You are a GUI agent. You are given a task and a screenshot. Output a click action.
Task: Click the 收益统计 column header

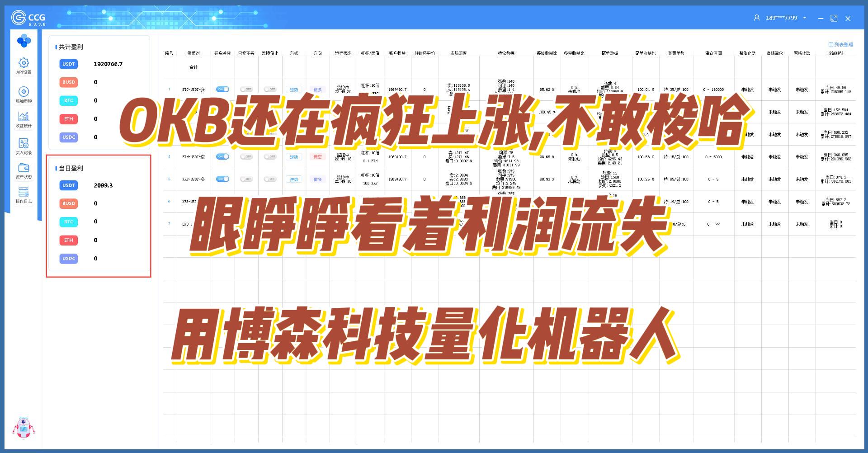[x=835, y=53]
